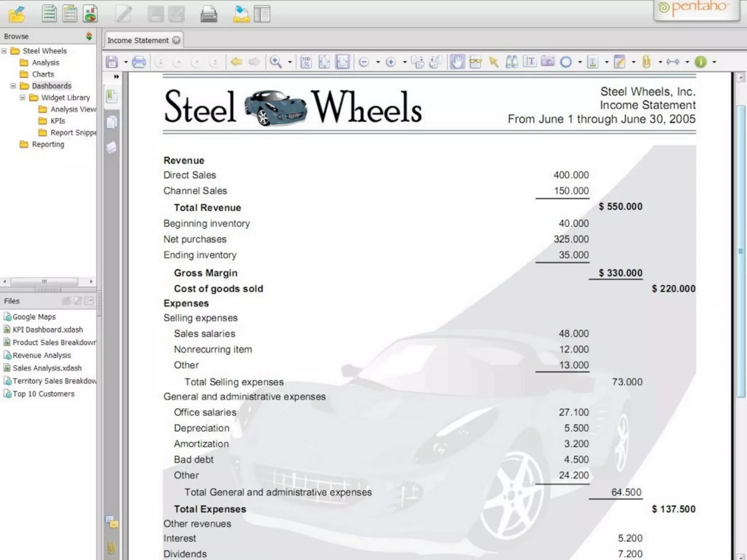Toggle the bookmarks panel side icon
The image size is (747, 560).
pyautogui.click(x=112, y=97)
